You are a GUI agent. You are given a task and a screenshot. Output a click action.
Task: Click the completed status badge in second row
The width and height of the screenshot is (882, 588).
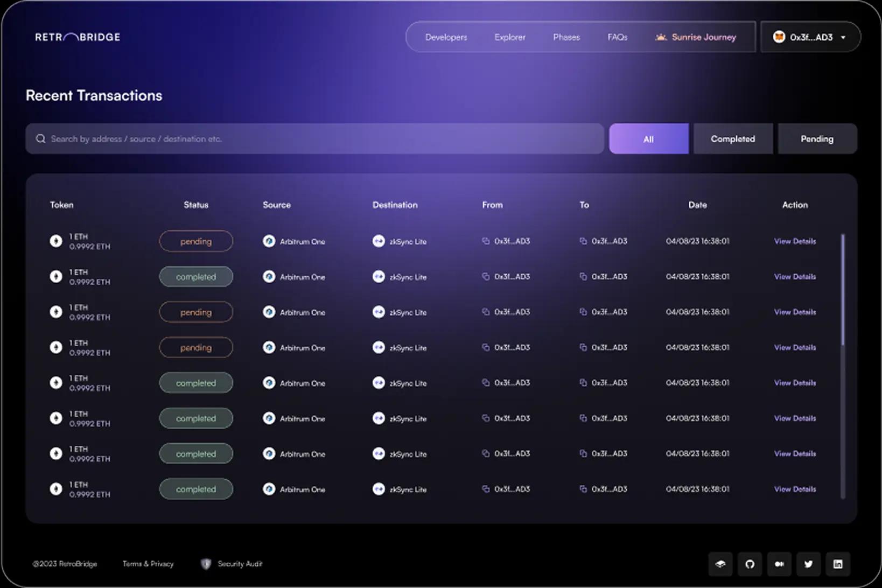pyautogui.click(x=196, y=277)
